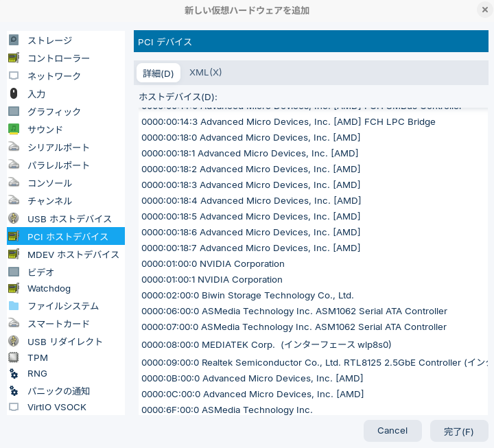Image resolution: width=494 pixels, height=448 pixels.
Task: Click the VirtIO VSOCK icon
Action: 14,407
